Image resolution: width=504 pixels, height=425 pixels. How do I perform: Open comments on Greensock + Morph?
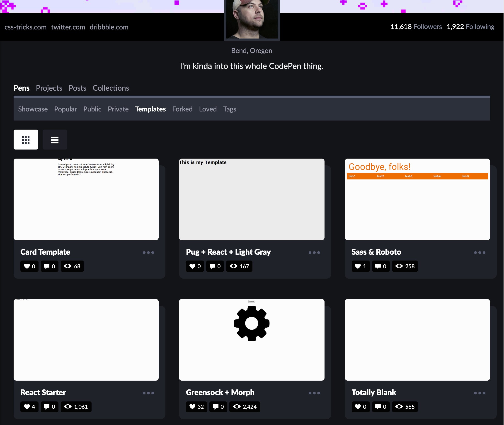(218, 407)
